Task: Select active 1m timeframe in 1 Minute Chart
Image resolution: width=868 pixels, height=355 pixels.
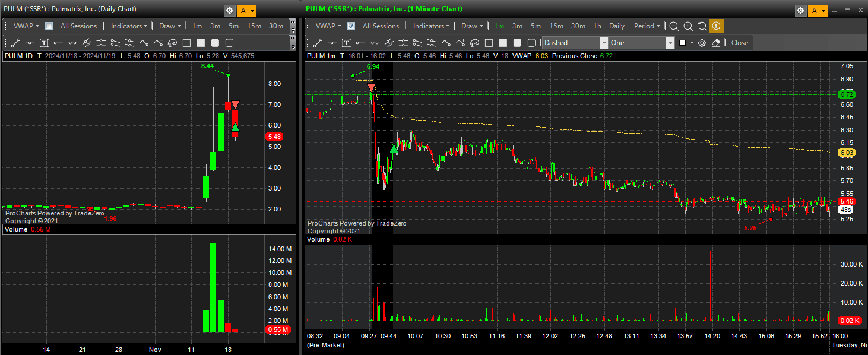Action: (x=499, y=26)
